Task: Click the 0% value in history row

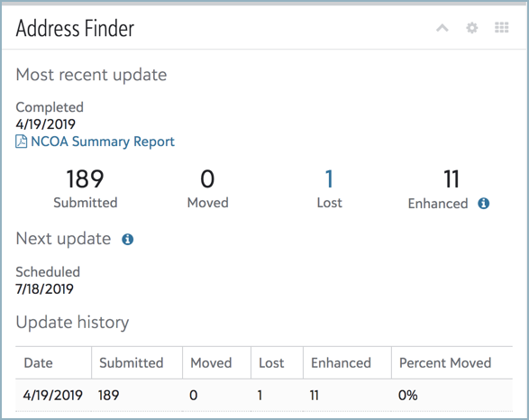Action: [x=408, y=395]
